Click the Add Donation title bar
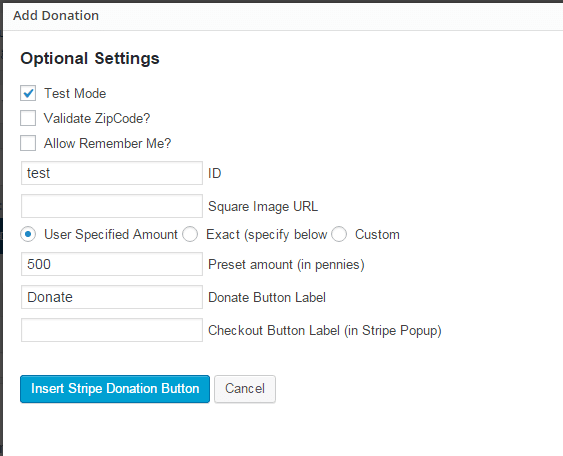The width and height of the screenshot is (563, 456). pos(283,16)
